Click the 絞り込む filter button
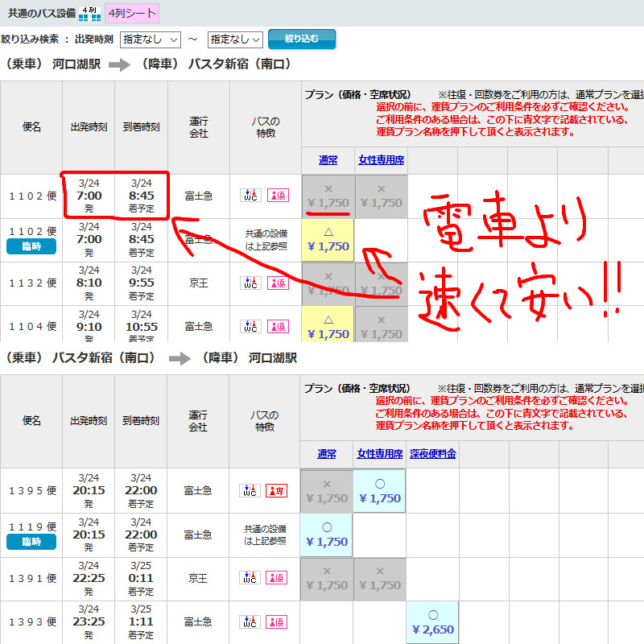Viewport: 644px width, 644px height. [x=301, y=39]
